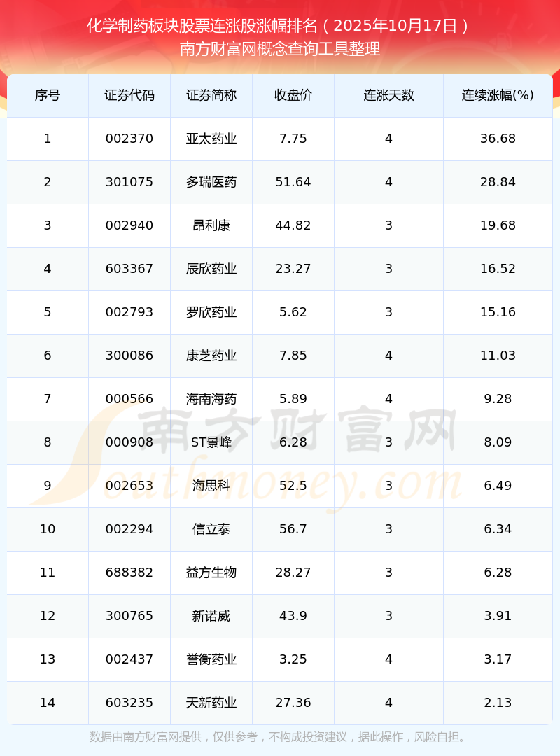Click closing price 5.62
560x756 pixels.
(x=293, y=312)
